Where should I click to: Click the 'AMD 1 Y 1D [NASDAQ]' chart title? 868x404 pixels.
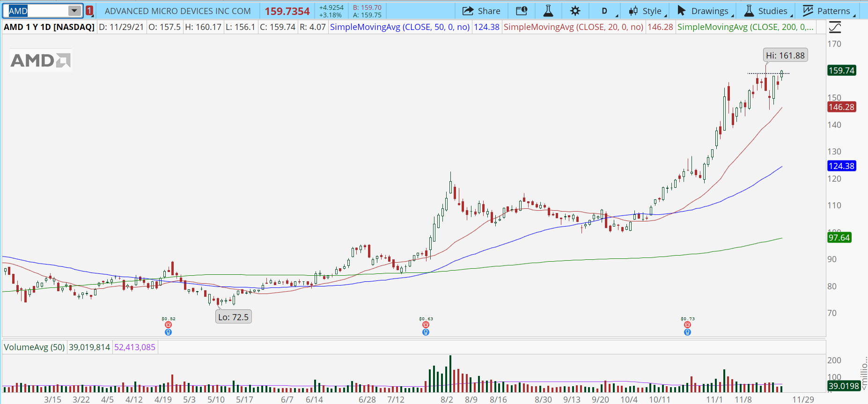click(x=49, y=27)
